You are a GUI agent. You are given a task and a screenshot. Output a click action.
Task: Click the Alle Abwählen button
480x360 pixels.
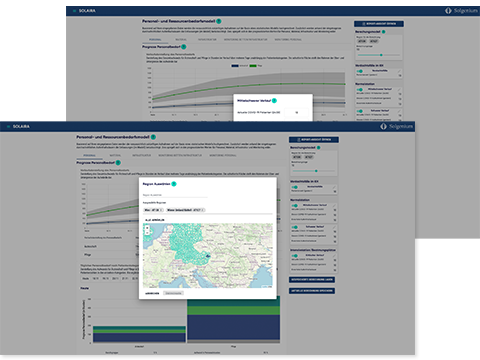[155, 220]
